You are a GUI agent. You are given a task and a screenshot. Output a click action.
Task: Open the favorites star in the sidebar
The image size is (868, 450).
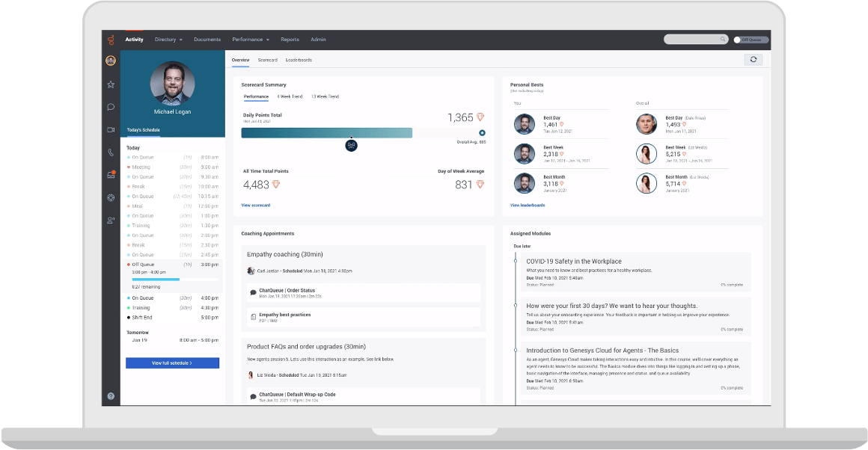(110, 86)
